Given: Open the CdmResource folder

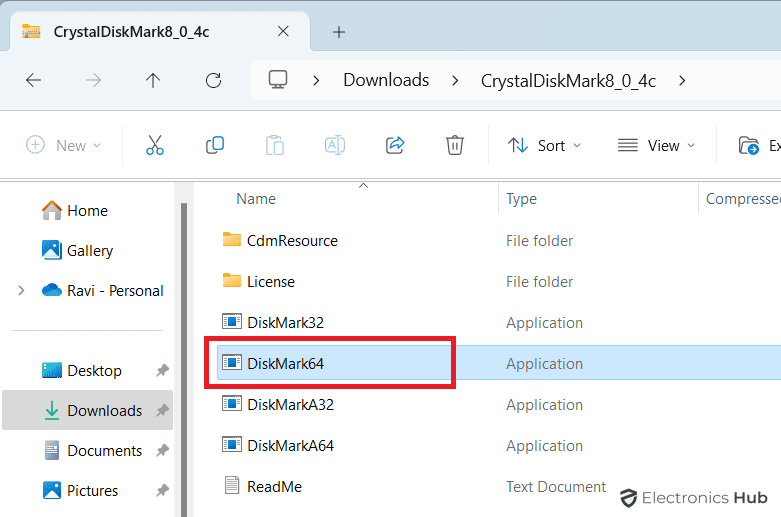Looking at the screenshot, I should (x=292, y=240).
